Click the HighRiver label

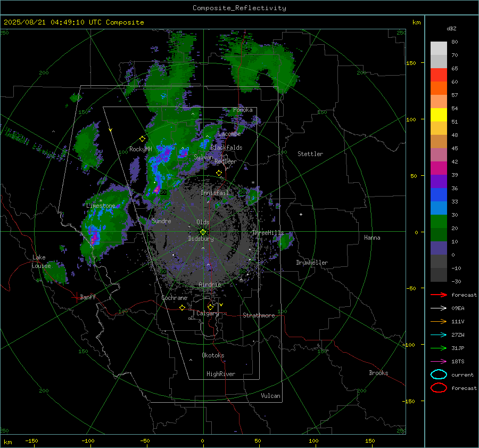click(221, 374)
